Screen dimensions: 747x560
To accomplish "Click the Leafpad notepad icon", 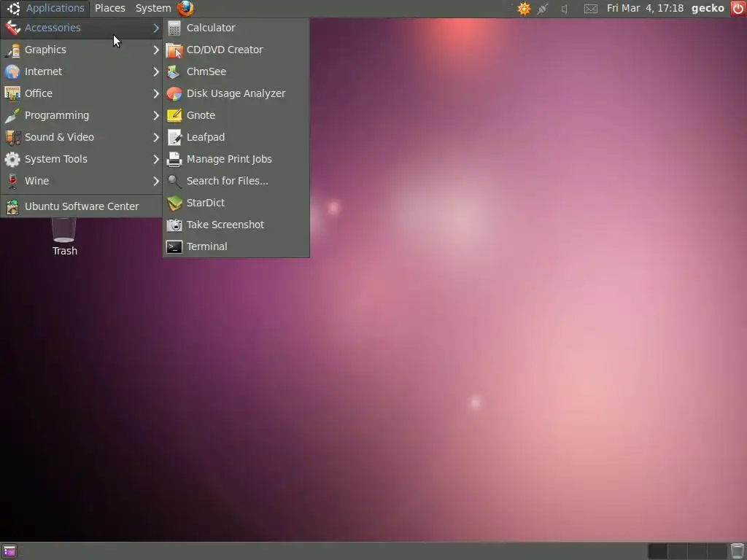I will [x=174, y=138].
